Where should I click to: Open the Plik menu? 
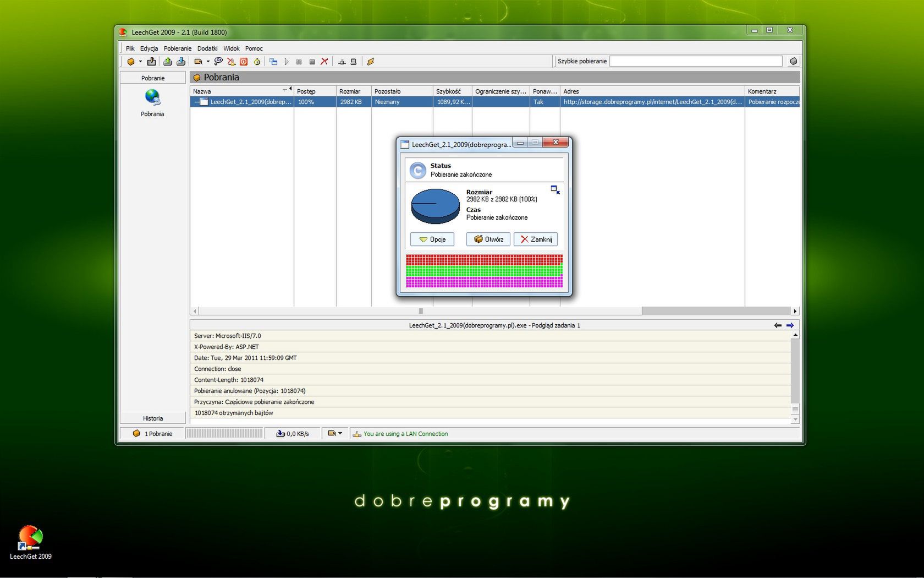(130, 48)
